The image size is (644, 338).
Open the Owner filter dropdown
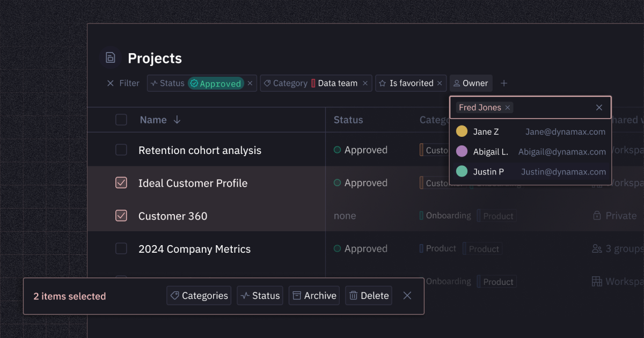click(x=471, y=83)
